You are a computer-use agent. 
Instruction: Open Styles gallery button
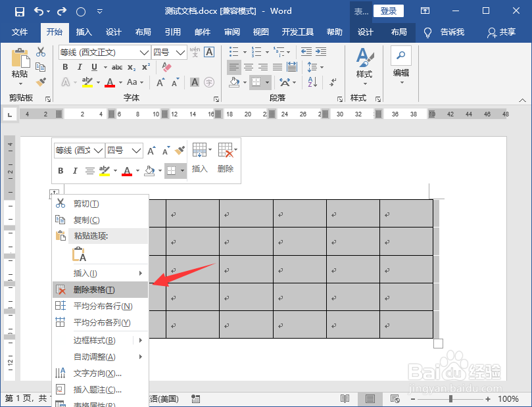coord(365,66)
